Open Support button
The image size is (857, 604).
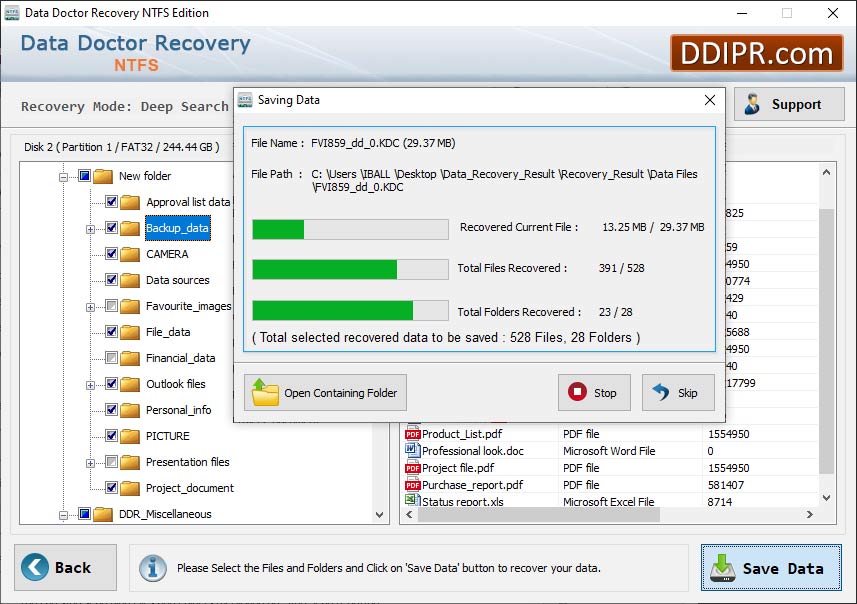pyautogui.click(x=789, y=104)
